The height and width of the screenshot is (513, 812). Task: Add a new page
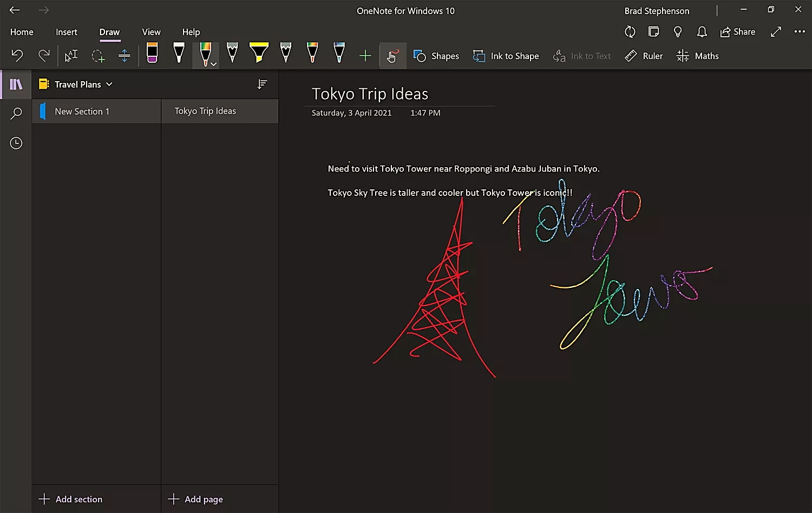click(x=195, y=499)
